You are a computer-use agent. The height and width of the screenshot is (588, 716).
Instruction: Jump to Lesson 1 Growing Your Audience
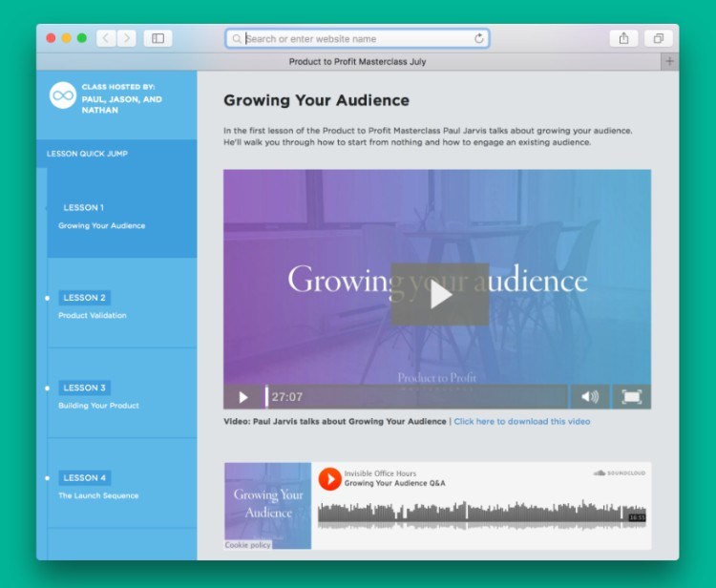tap(122, 213)
